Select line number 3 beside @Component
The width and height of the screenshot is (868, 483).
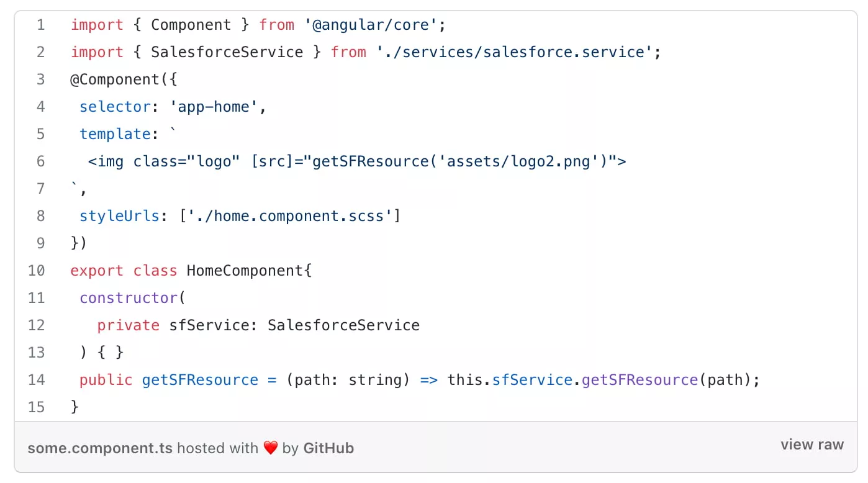(40, 79)
